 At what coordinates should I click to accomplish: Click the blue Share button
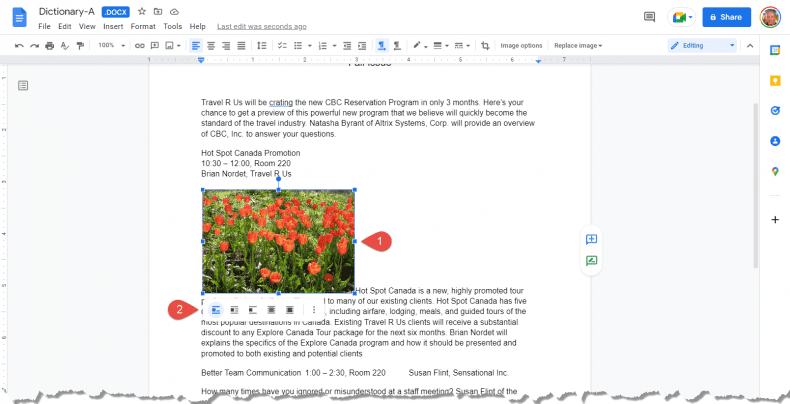pos(726,17)
